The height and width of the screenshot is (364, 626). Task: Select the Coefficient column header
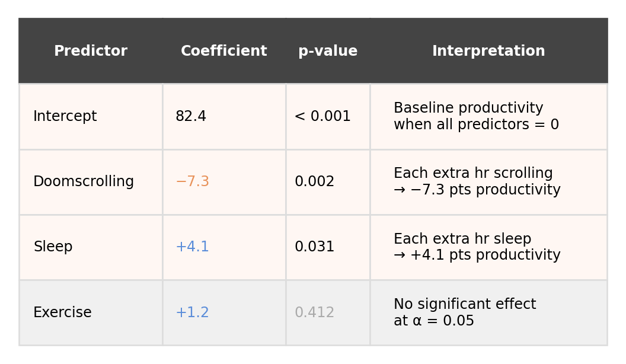224,51
